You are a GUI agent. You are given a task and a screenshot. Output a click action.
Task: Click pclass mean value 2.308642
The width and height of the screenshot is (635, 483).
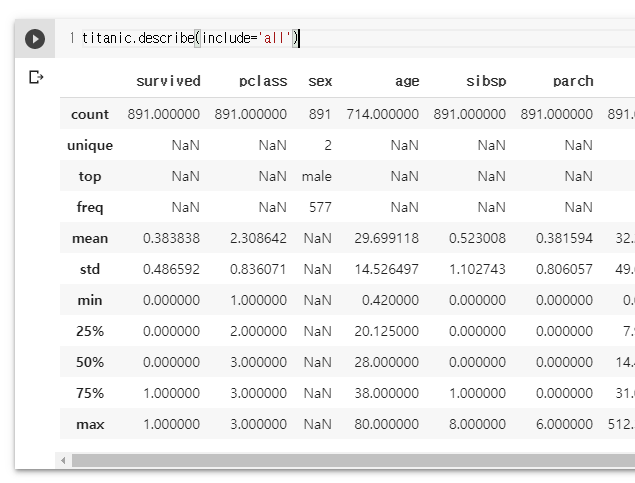click(x=258, y=238)
